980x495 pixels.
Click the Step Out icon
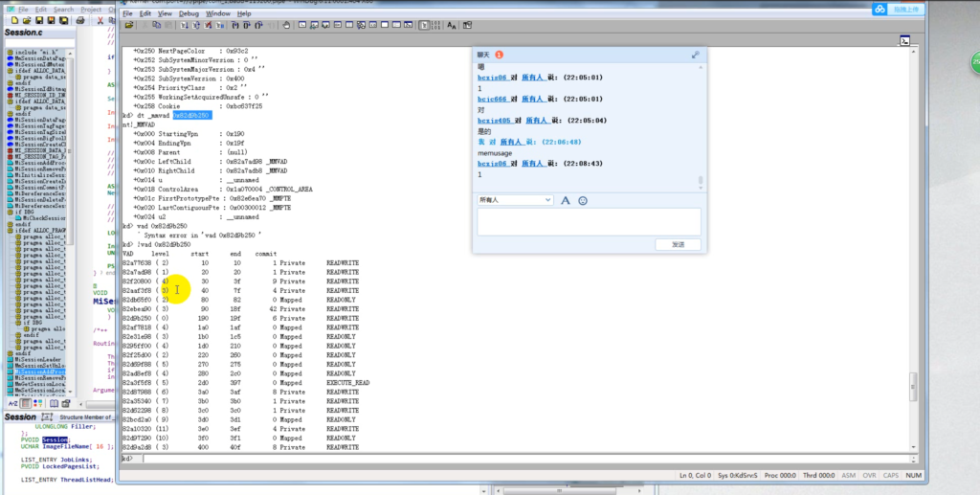click(258, 25)
